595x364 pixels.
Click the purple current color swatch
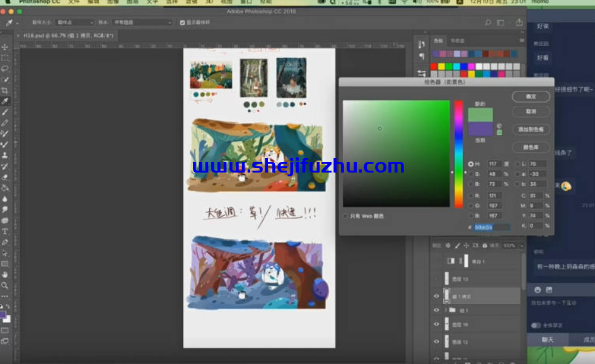click(x=480, y=129)
